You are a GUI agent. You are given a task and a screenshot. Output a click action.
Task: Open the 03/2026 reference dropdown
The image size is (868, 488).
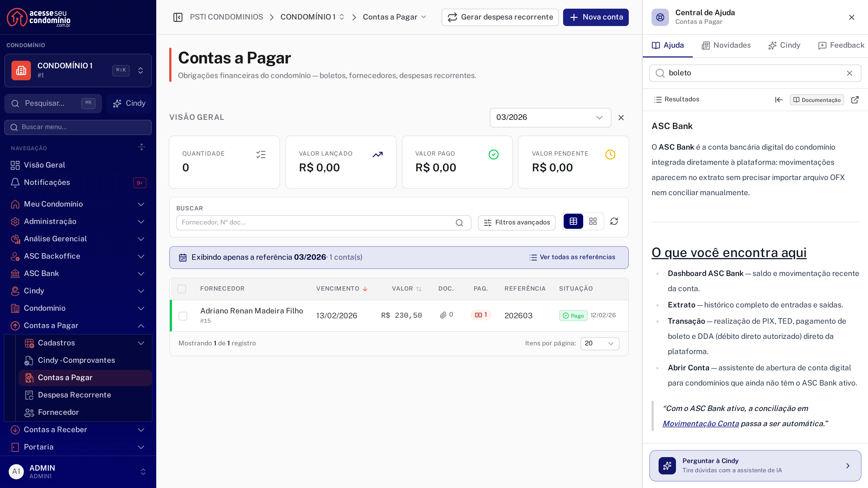(550, 118)
